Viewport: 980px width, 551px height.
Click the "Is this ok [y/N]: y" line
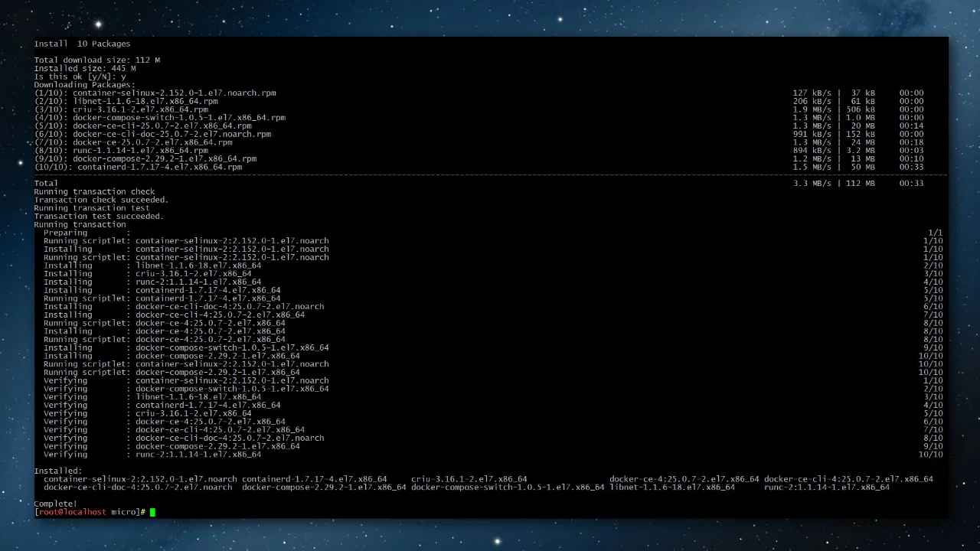point(80,77)
